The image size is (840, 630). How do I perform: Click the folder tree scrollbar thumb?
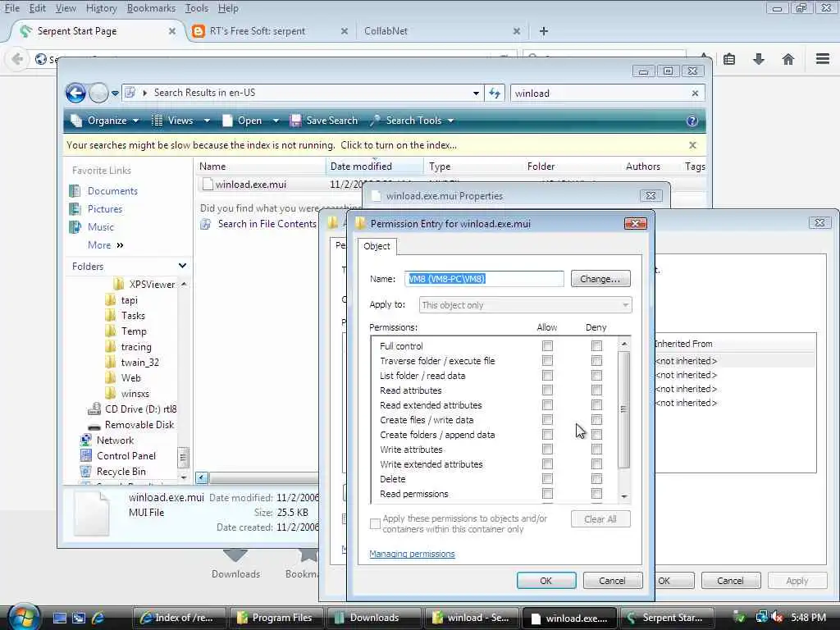tap(183, 458)
